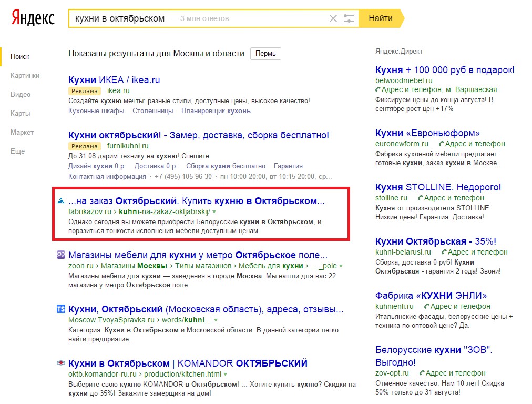Open advanced search filters icon
The height and width of the screenshot is (404, 532).
click(x=349, y=18)
